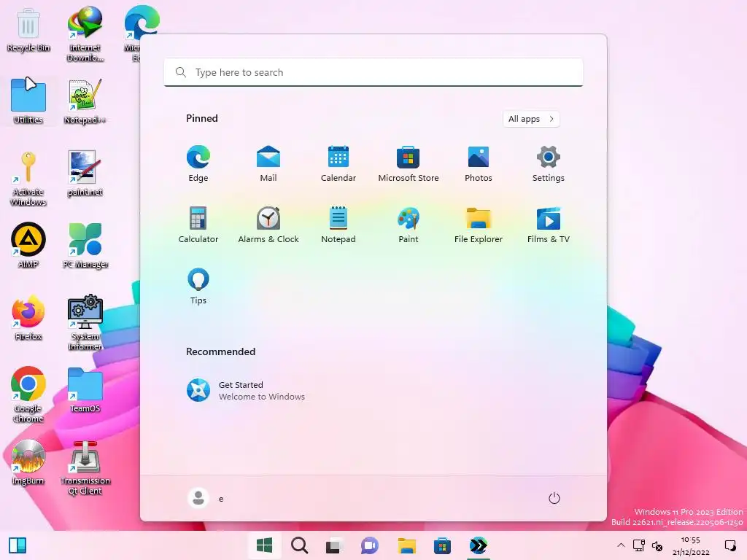747x560 pixels.
Task: Launch Notepad from Start menu
Action: pyautogui.click(x=338, y=225)
